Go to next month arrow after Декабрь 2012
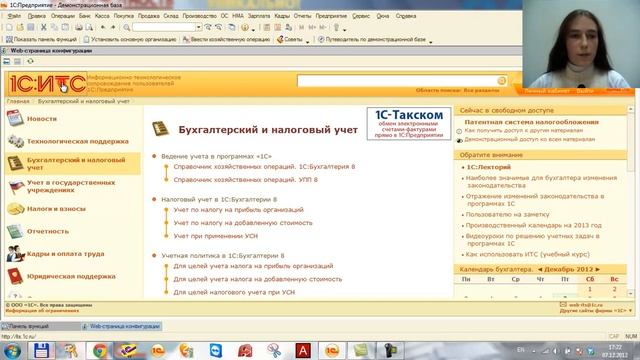This screenshot has width=640, height=360. (x=598, y=269)
